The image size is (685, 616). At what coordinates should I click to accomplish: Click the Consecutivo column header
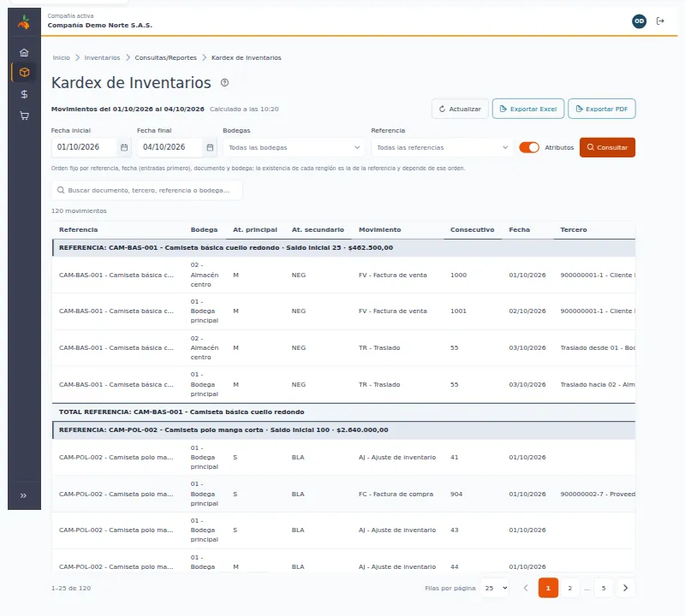473,229
